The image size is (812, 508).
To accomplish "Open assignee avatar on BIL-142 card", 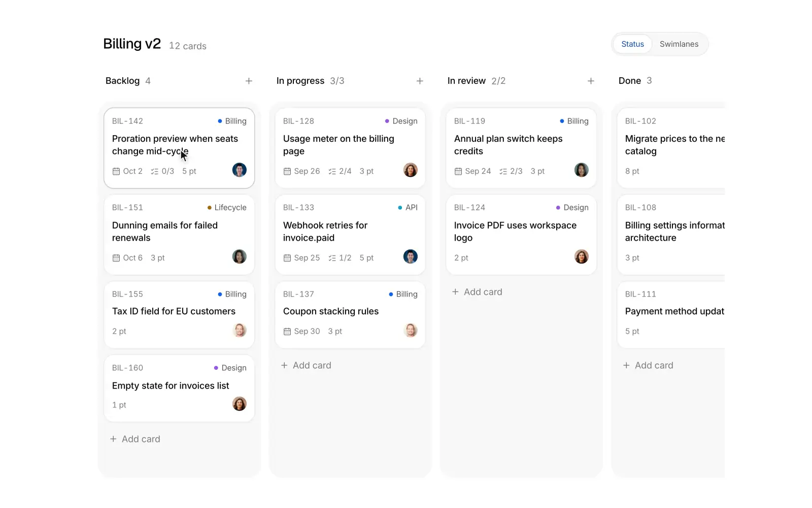I will point(240,170).
